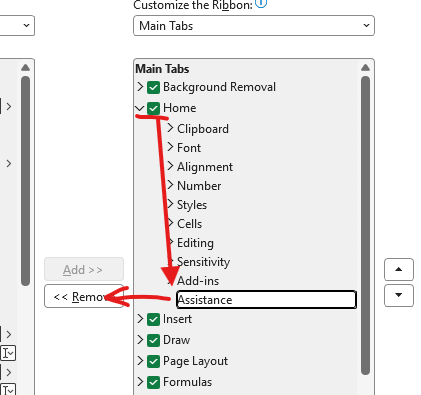The image size is (421, 395).
Task: Select the Add-ins group
Action: coord(198,281)
